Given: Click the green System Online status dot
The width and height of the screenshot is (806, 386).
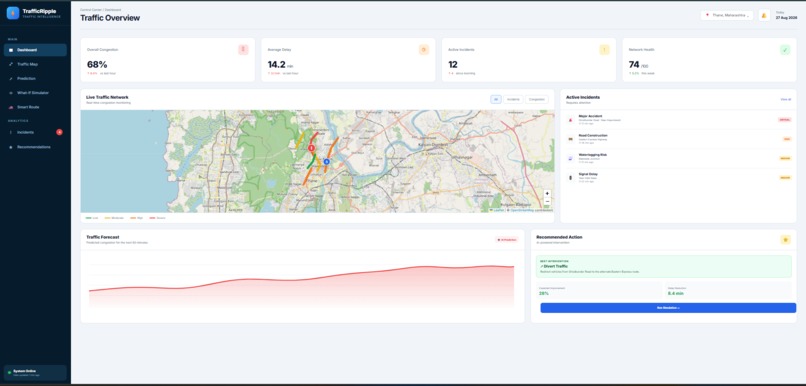Looking at the screenshot, I should (9, 372).
